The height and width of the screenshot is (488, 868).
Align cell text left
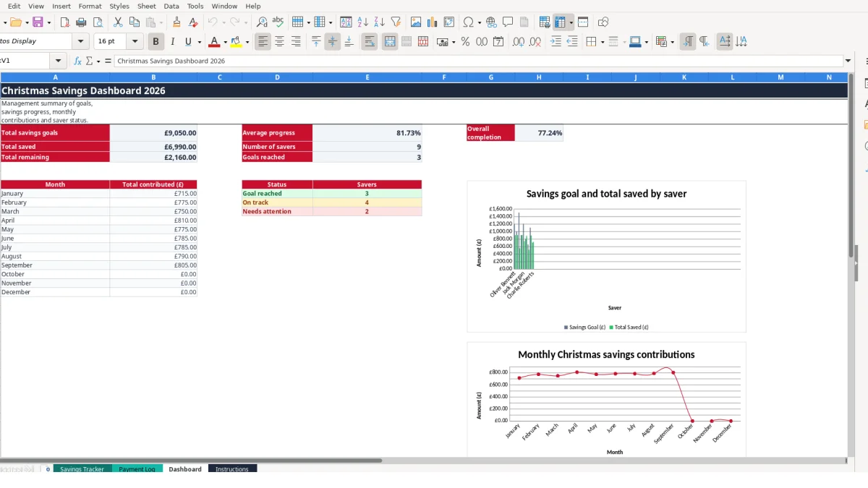(263, 42)
